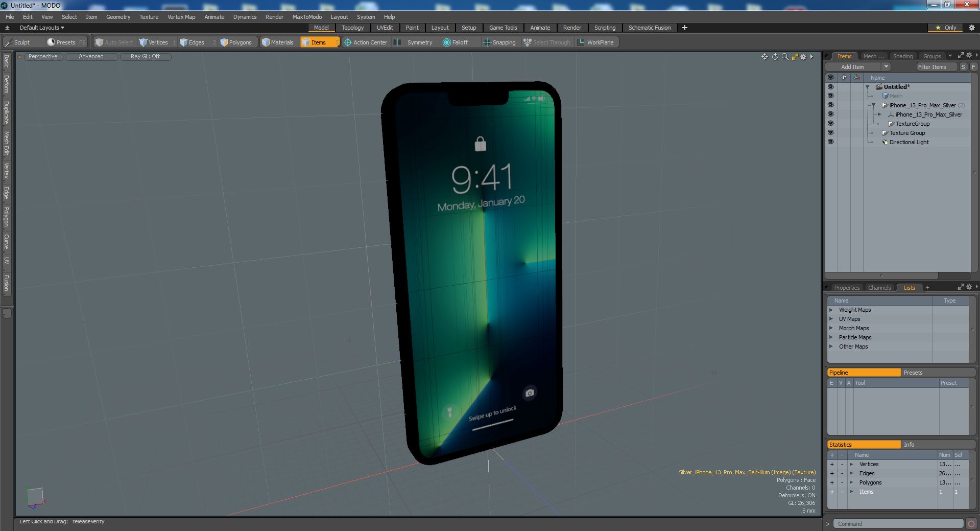Click the viewport pan (move) icon

pos(764,57)
